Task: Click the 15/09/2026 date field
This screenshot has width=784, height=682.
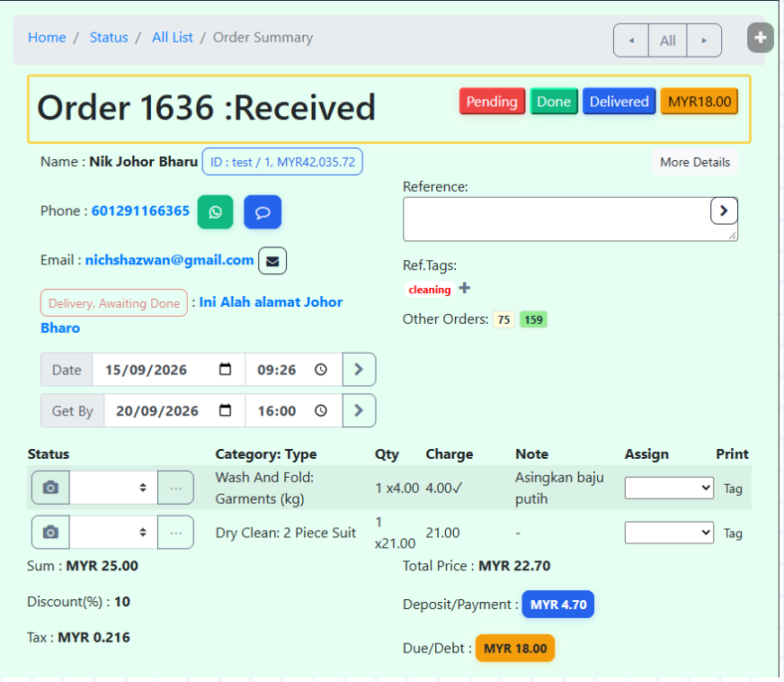Action: click(x=168, y=369)
